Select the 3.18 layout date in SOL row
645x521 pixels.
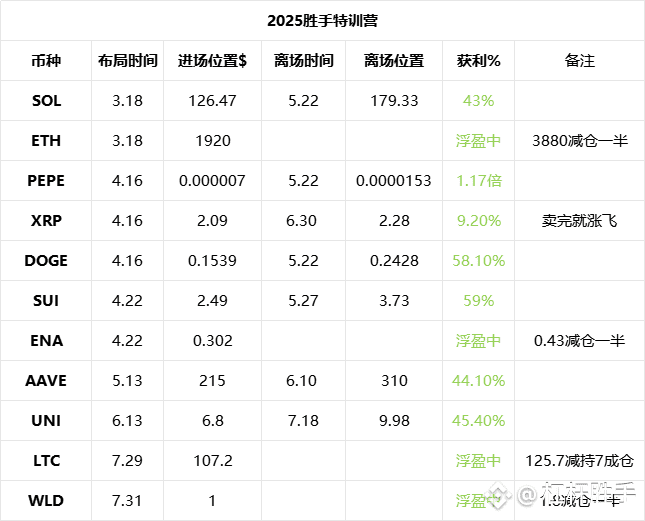pos(128,101)
